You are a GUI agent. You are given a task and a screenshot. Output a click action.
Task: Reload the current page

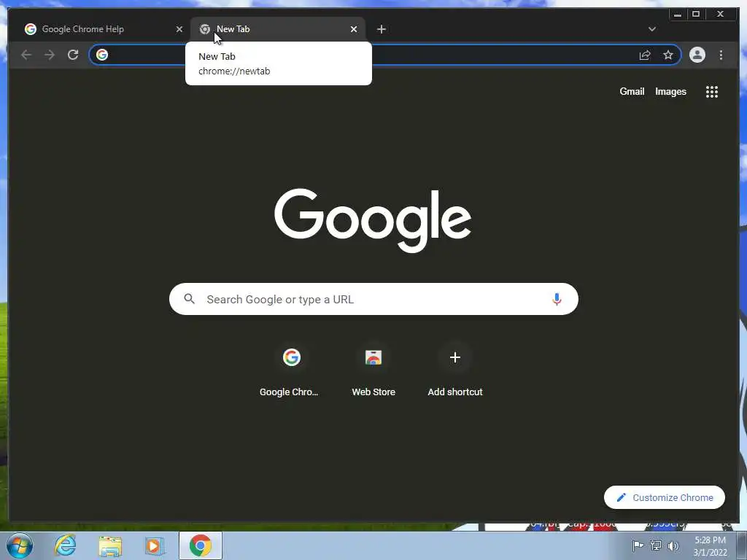tap(73, 55)
